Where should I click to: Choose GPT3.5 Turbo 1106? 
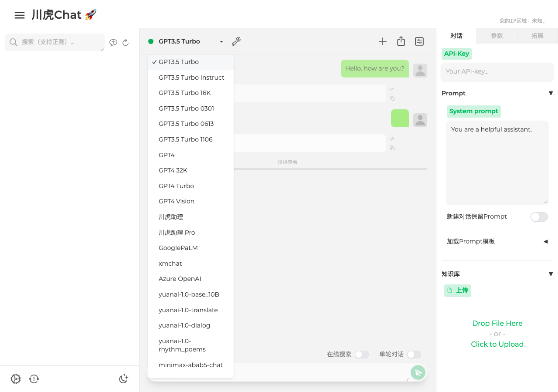pyautogui.click(x=191, y=139)
